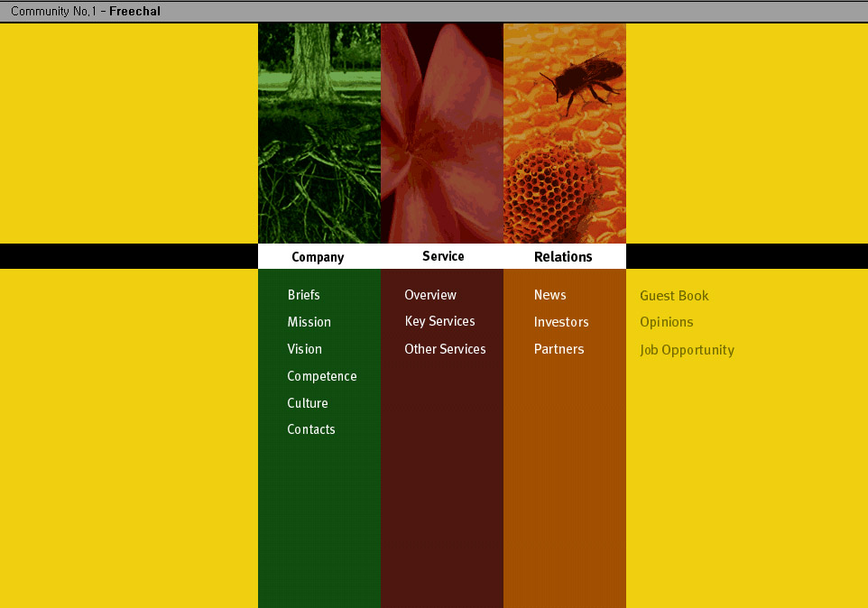868x608 pixels.
Task: Click the bee and honeycomb image
Action: (565, 134)
